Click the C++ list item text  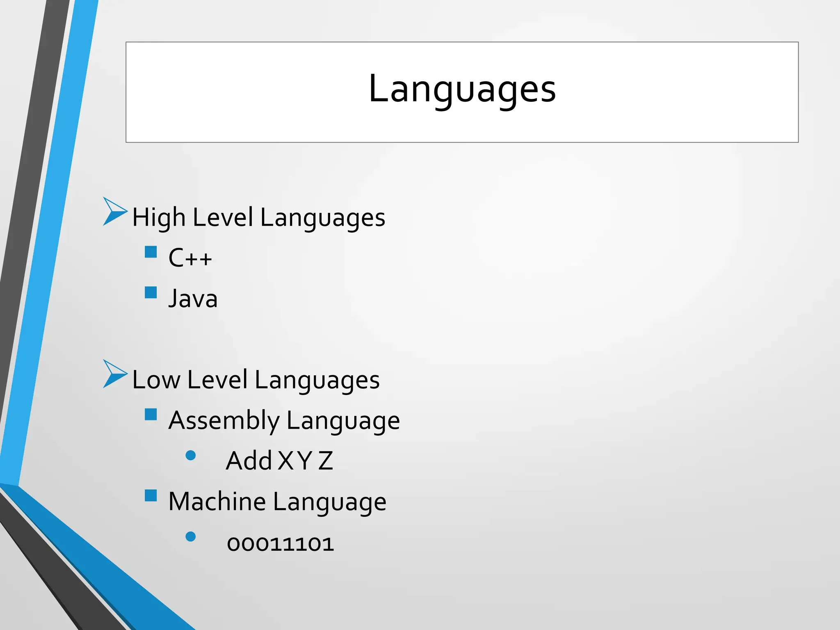[190, 258]
